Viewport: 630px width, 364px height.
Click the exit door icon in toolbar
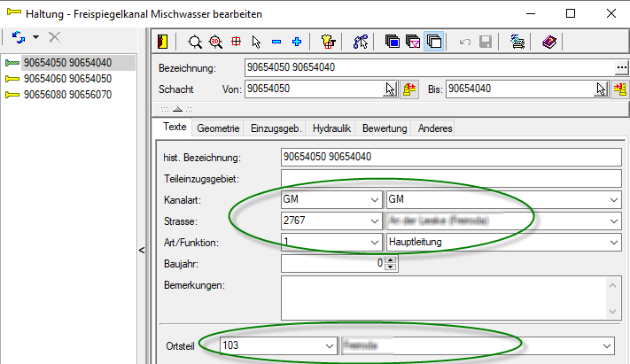click(x=163, y=41)
